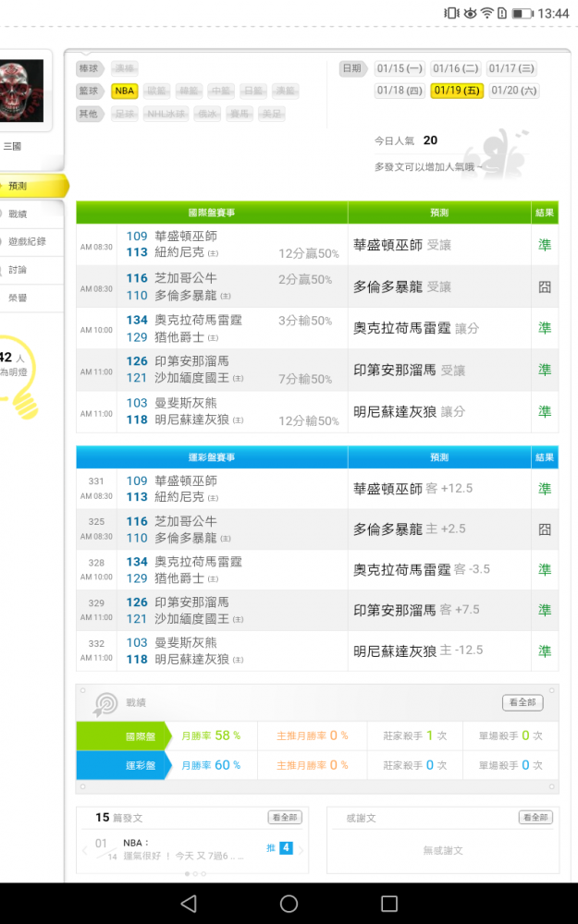Screen dimensions: 578x924
Task: Select the 足球 sport filter
Action: point(125,114)
